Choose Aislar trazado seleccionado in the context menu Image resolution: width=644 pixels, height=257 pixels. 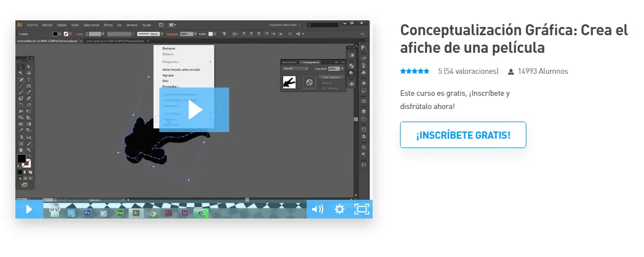click(x=181, y=69)
